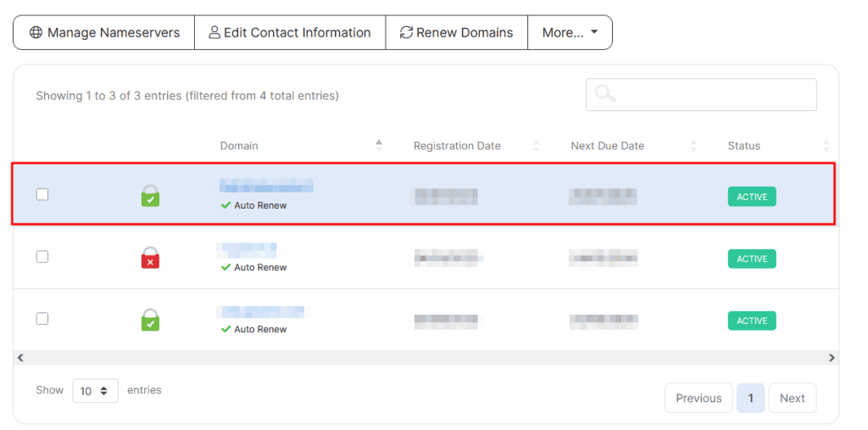Click the horizontal scrollbar right arrow
The height and width of the screenshot is (430, 868).
[832, 358]
